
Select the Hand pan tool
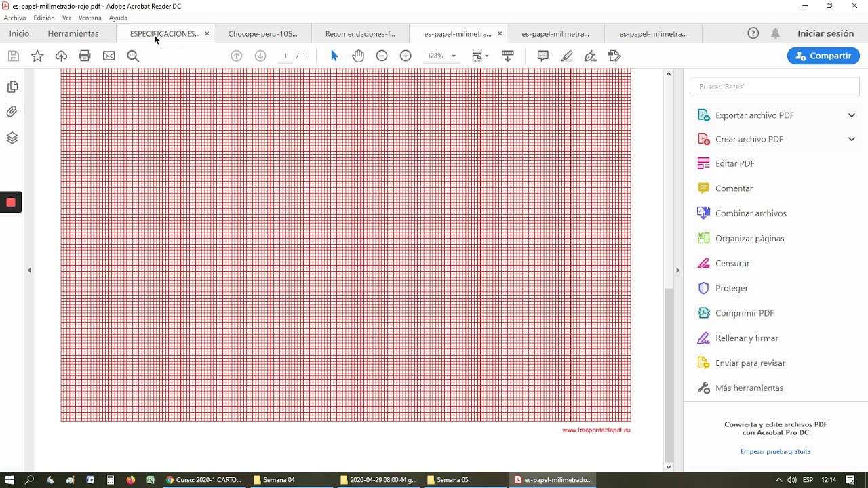[358, 56]
